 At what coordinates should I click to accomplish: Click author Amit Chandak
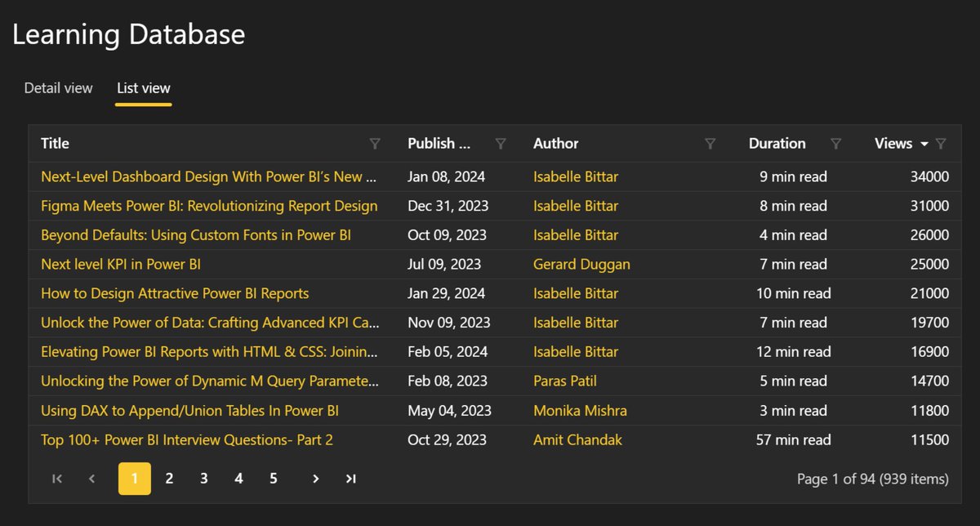[x=577, y=440]
